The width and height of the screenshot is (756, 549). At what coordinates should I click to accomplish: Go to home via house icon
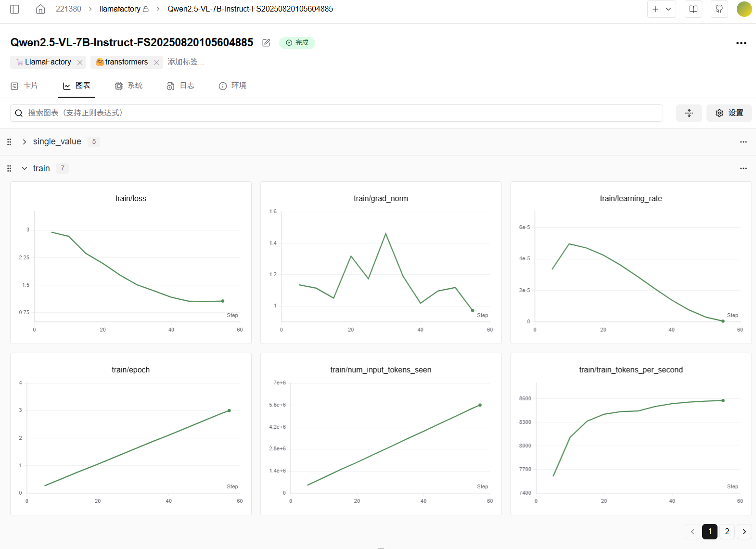coord(40,9)
